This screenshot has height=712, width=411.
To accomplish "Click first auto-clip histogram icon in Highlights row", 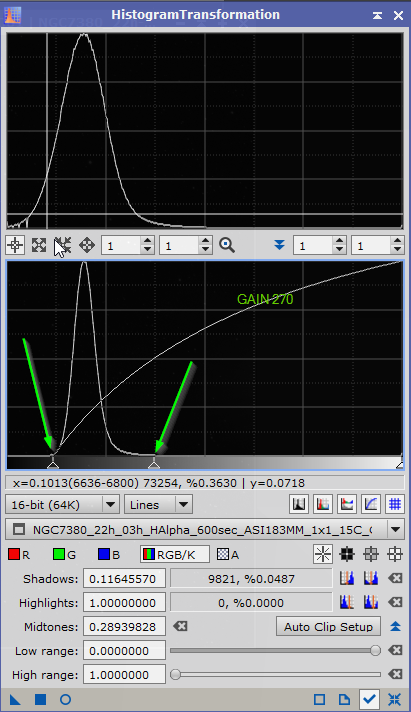I will [347, 603].
